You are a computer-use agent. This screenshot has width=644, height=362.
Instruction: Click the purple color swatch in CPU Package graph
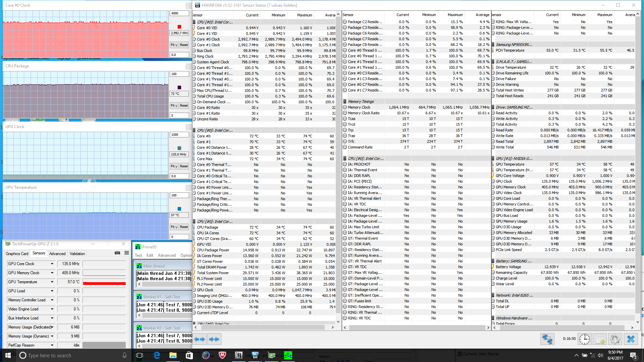(179, 87)
